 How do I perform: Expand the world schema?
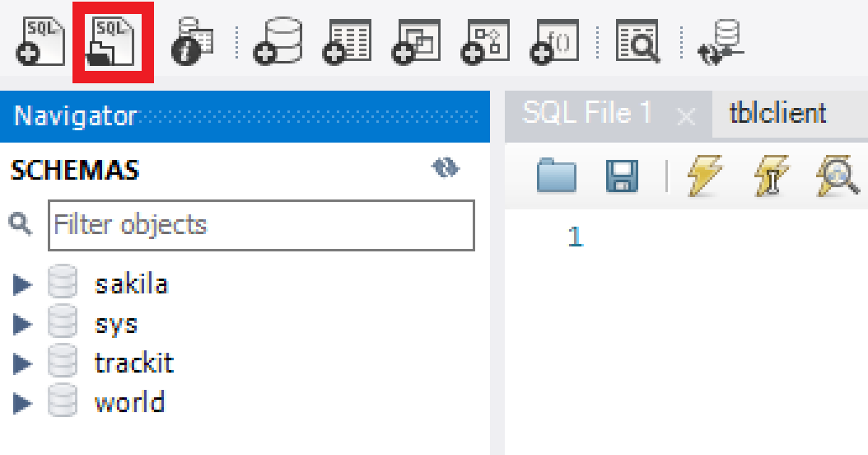22,403
